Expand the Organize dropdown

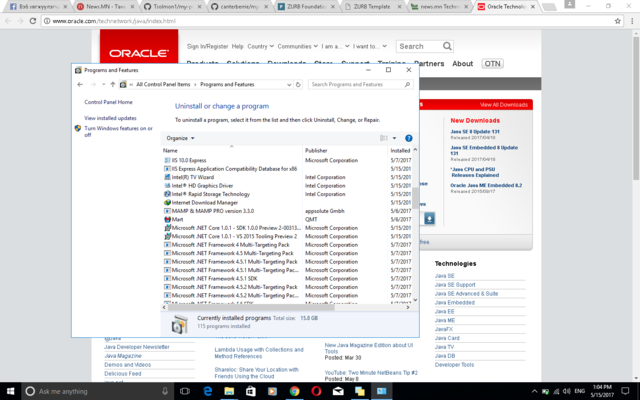coord(180,138)
